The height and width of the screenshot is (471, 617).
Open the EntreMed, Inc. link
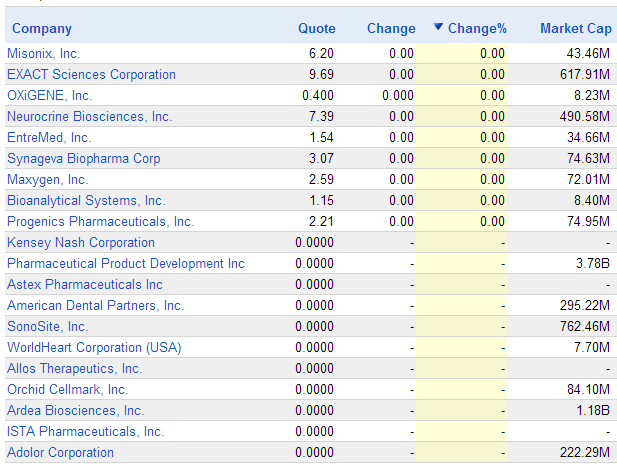[x=49, y=137]
